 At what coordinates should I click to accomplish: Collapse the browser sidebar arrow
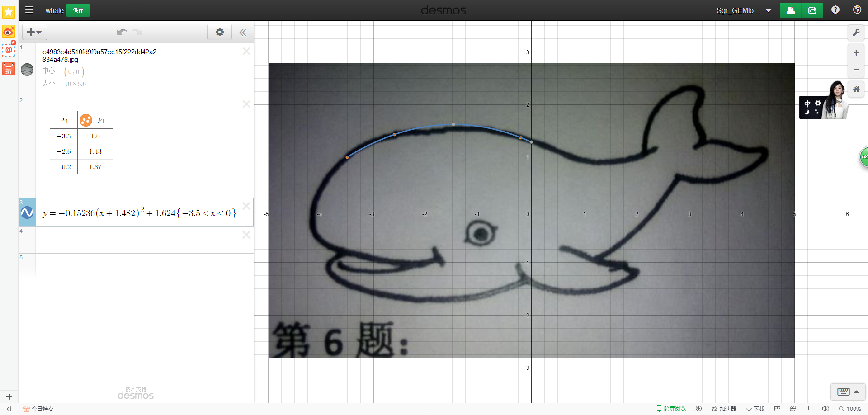pyautogui.click(x=9, y=409)
